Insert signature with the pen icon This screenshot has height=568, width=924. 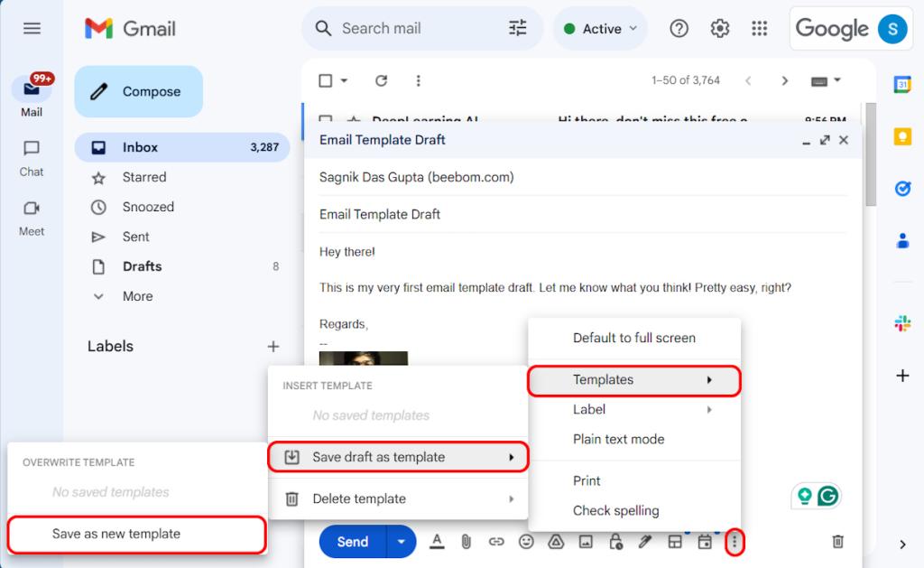pos(645,542)
